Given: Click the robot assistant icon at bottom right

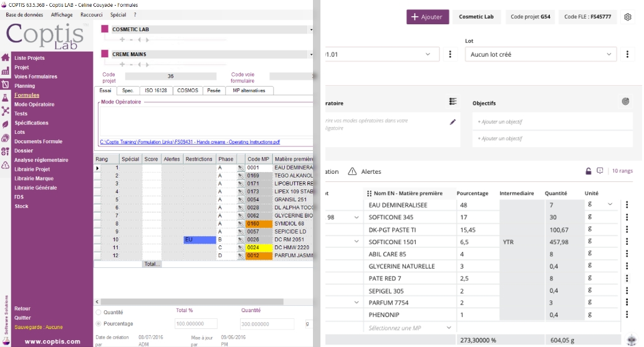Looking at the screenshot, I should pyautogui.click(x=632, y=340).
